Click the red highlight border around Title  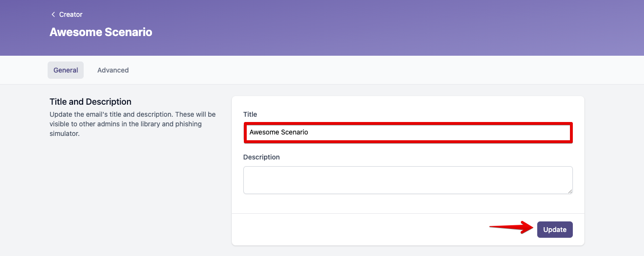coord(408,123)
